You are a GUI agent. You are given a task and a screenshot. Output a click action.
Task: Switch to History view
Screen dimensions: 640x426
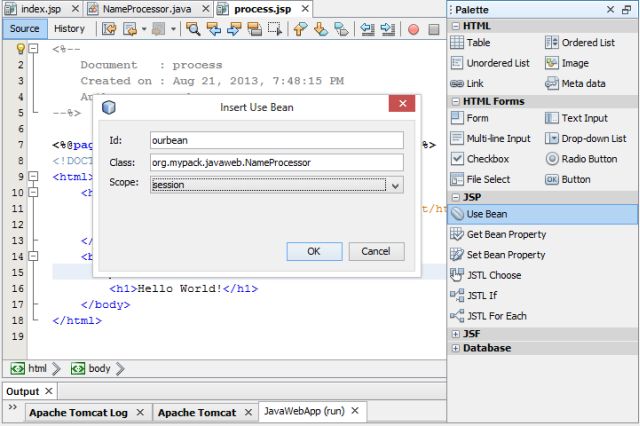tap(69, 29)
